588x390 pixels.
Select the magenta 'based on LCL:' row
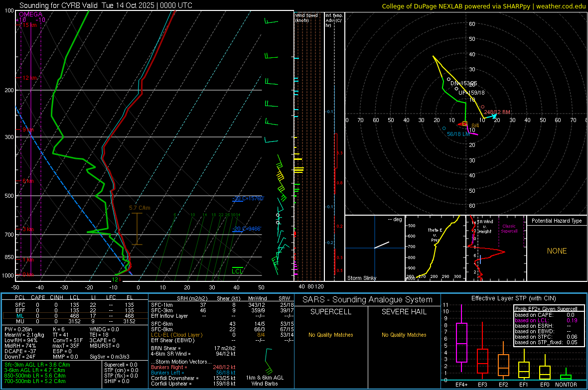[546, 320]
